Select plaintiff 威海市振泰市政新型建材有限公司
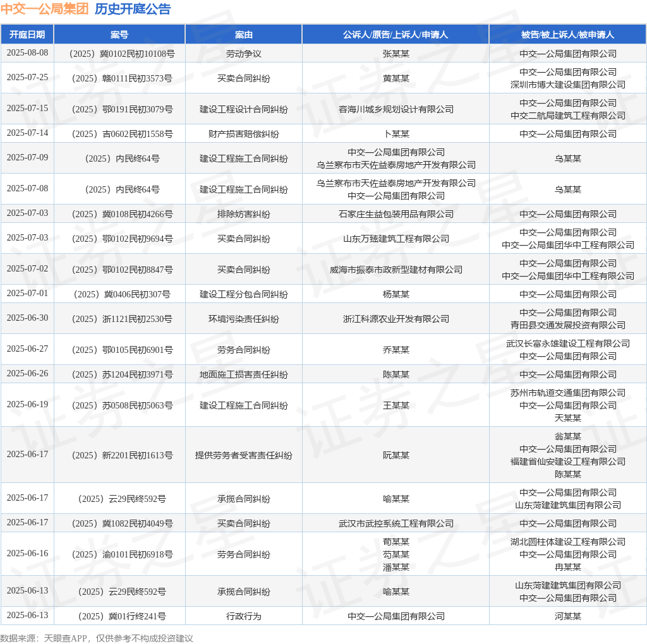Screen dimensions: 647x644 coord(396,270)
